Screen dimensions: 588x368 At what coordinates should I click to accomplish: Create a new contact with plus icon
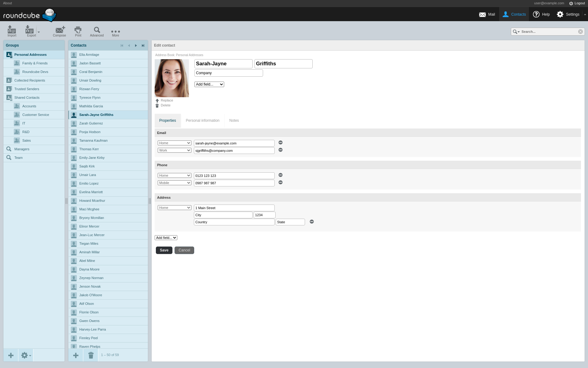(76, 355)
